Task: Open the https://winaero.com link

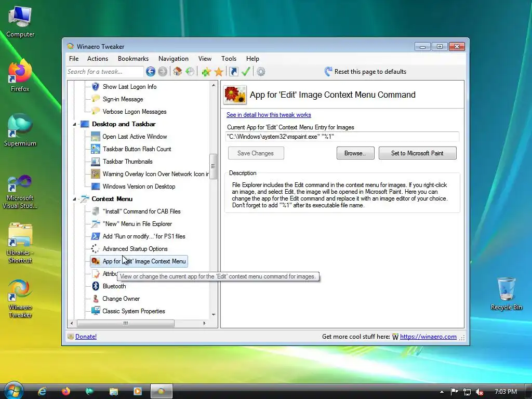Action: point(428,337)
